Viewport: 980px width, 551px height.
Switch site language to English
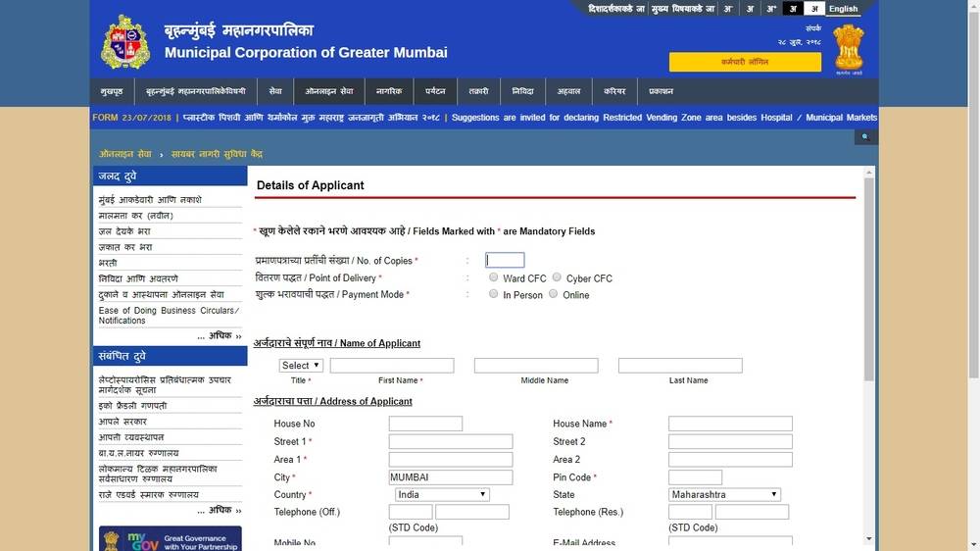(x=843, y=9)
